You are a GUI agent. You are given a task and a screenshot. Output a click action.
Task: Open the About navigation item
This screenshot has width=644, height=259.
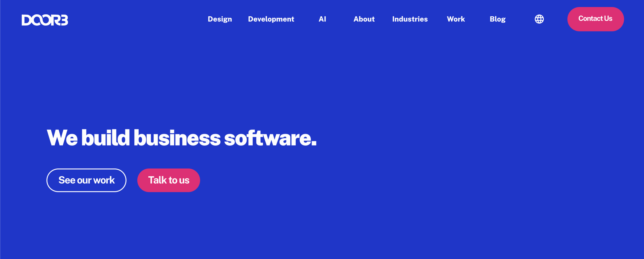click(364, 19)
